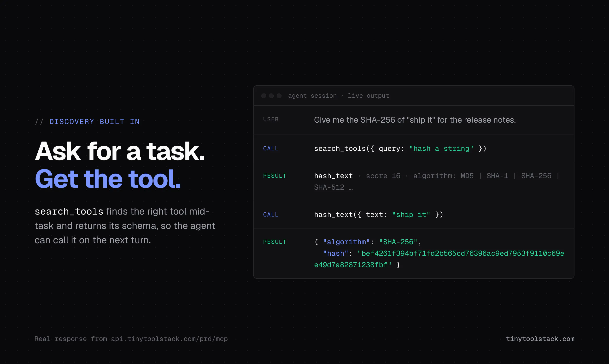Click the search_tools query call line

[400, 149]
